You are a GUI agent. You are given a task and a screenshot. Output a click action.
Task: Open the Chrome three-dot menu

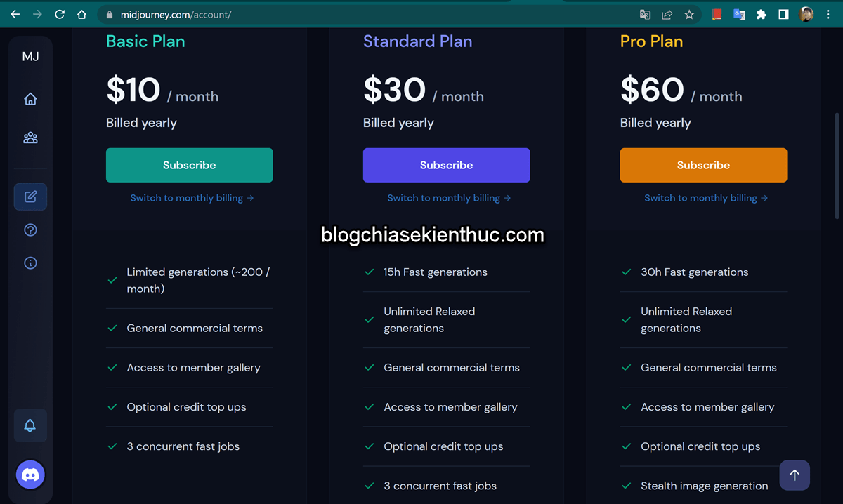point(830,14)
